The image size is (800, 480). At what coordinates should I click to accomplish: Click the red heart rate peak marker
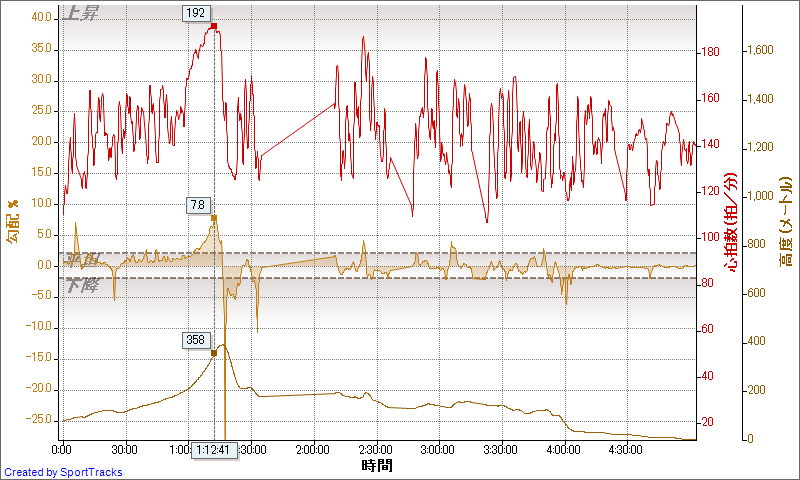[214, 26]
